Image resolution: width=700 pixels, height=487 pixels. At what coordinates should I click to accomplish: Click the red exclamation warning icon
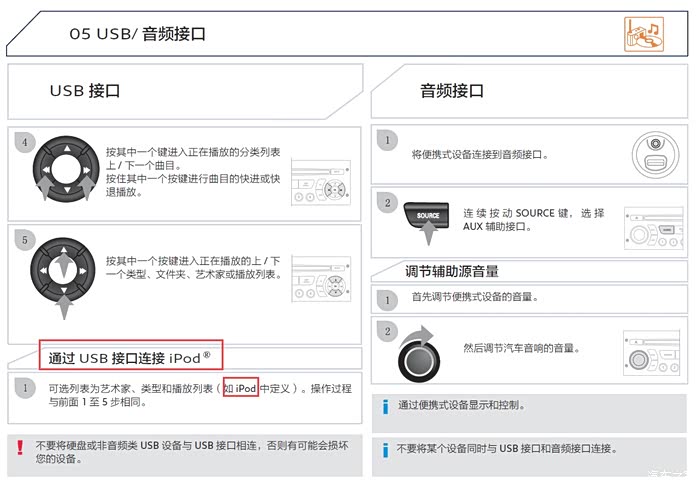pyautogui.click(x=20, y=447)
